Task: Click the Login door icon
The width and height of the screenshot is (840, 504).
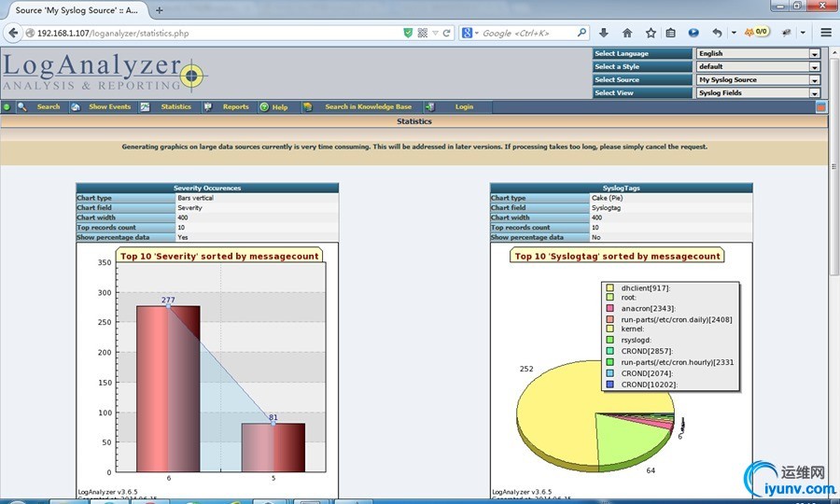Action: [429, 106]
